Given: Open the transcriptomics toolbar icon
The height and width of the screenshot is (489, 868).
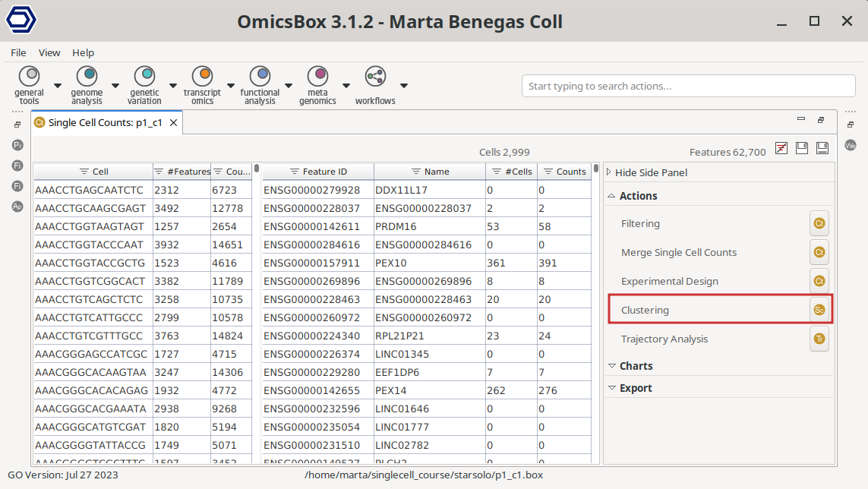Looking at the screenshot, I should pos(202,76).
